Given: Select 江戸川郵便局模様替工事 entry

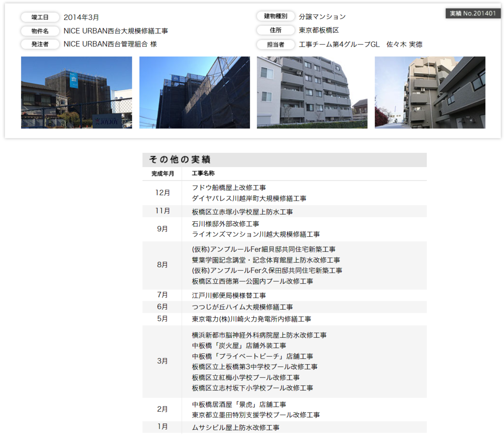Looking at the screenshot, I should 229,295.
